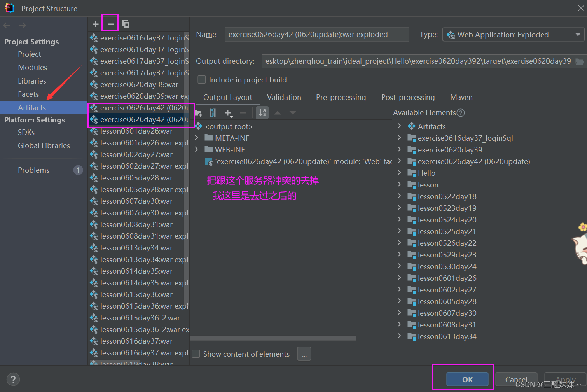The height and width of the screenshot is (392, 587).
Task: Click the WEB-INF folder icon
Action: 209,149
